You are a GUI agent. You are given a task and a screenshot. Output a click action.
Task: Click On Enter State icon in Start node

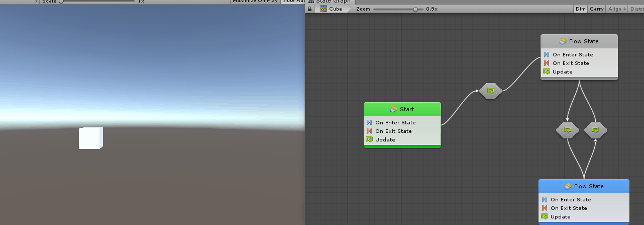click(369, 122)
